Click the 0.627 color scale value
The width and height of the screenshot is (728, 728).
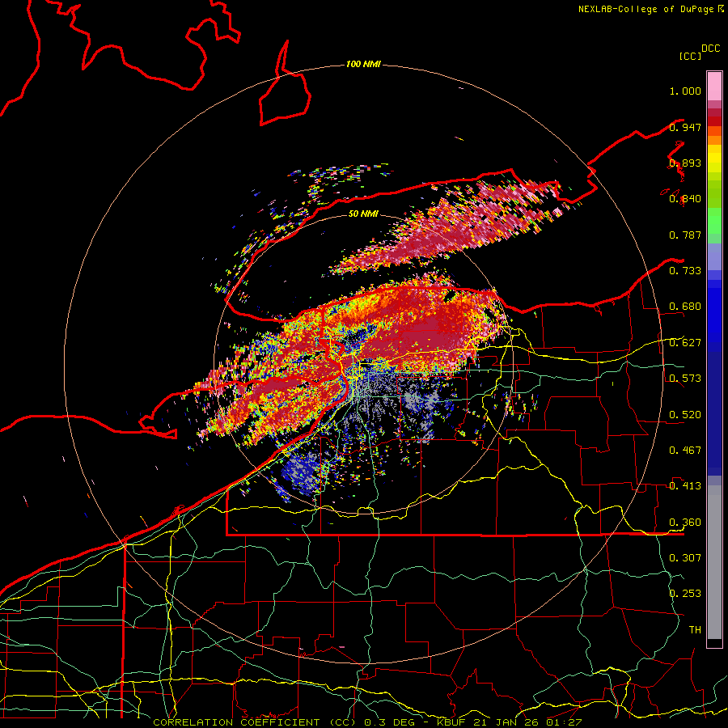pos(685,343)
